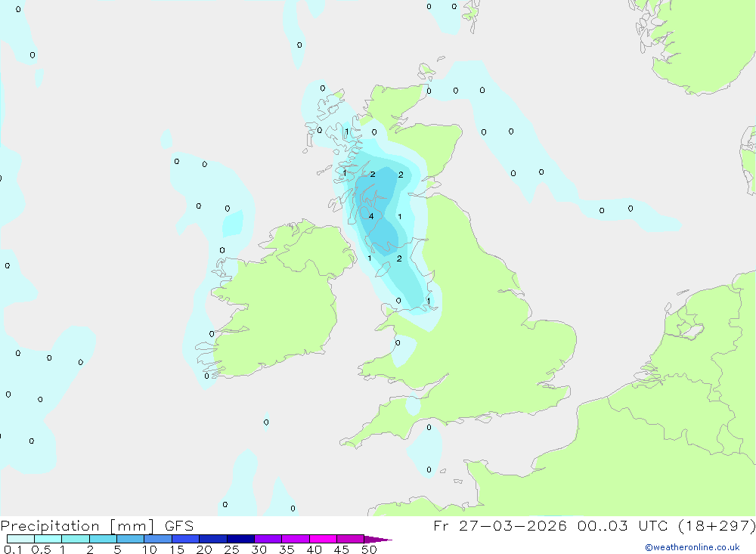Click the '0.1' legend scale label

(13, 549)
